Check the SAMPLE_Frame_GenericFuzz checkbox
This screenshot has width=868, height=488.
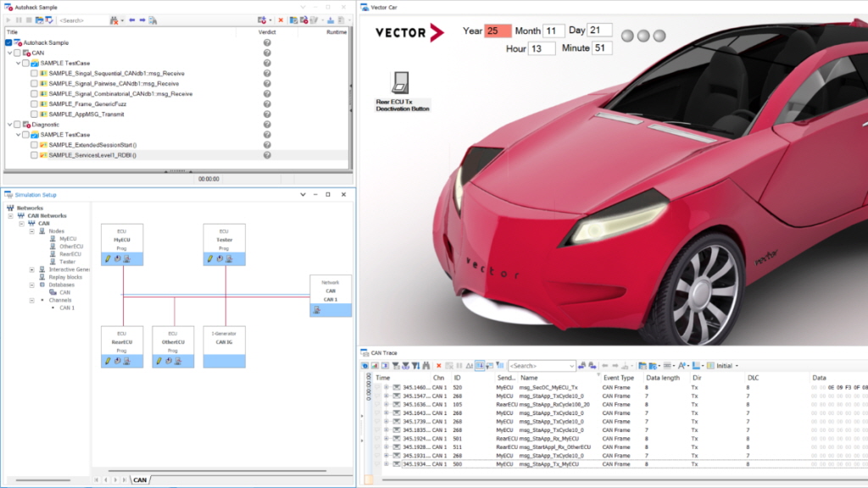pos(34,104)
